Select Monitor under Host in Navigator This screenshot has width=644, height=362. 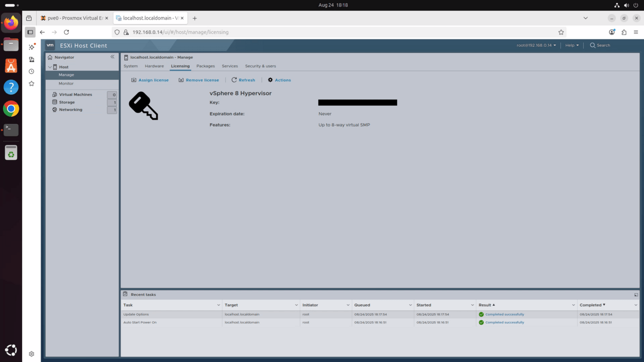tap(66, 83)
